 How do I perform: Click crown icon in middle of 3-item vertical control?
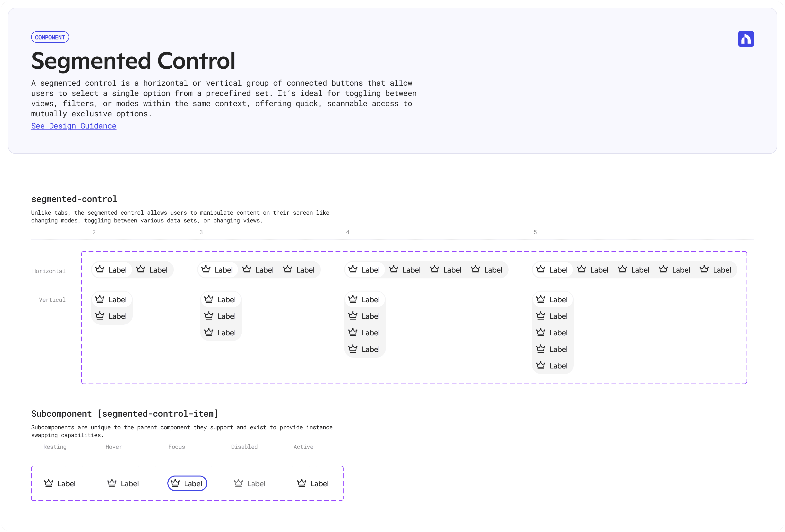[209, 316]
